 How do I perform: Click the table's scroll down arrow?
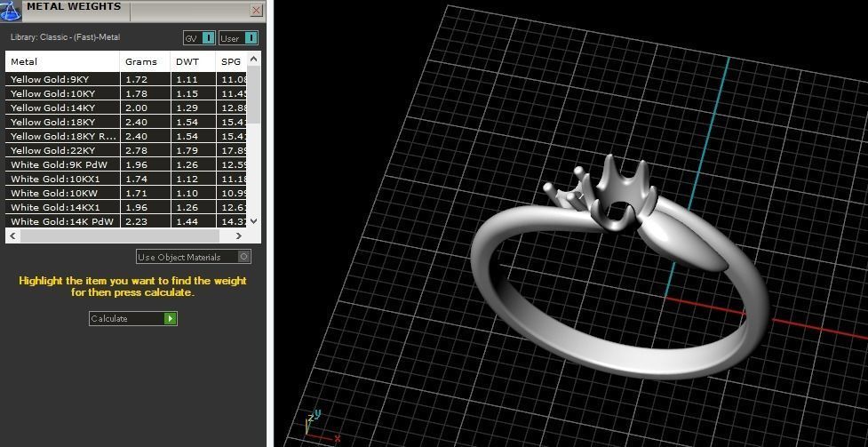coord(253,220)
